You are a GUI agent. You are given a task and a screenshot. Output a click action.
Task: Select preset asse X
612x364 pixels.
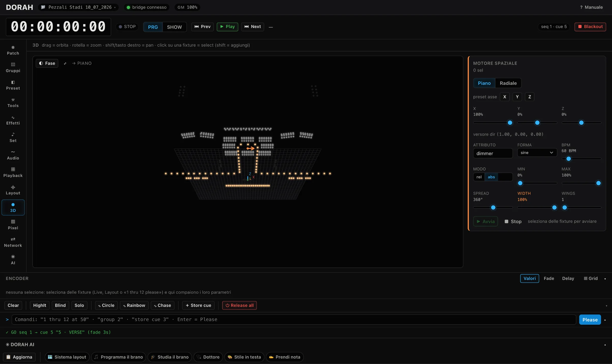click(505, 97)
